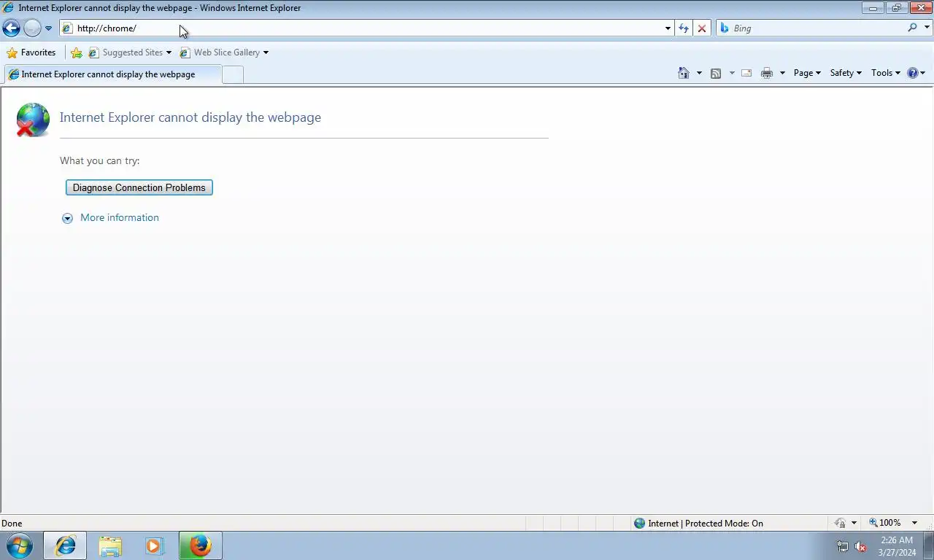This screenshot has height=560, width=934.
Task: Open the Page menu
Action: tap(807, 73)
